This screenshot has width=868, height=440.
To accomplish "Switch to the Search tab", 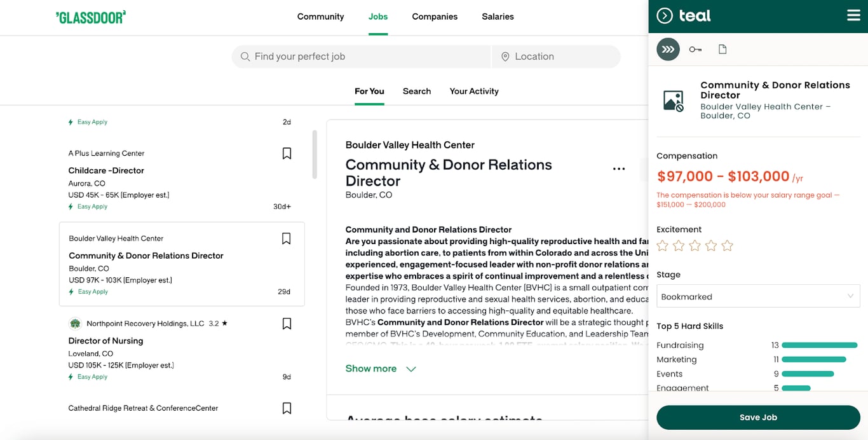I will [417, 91].
